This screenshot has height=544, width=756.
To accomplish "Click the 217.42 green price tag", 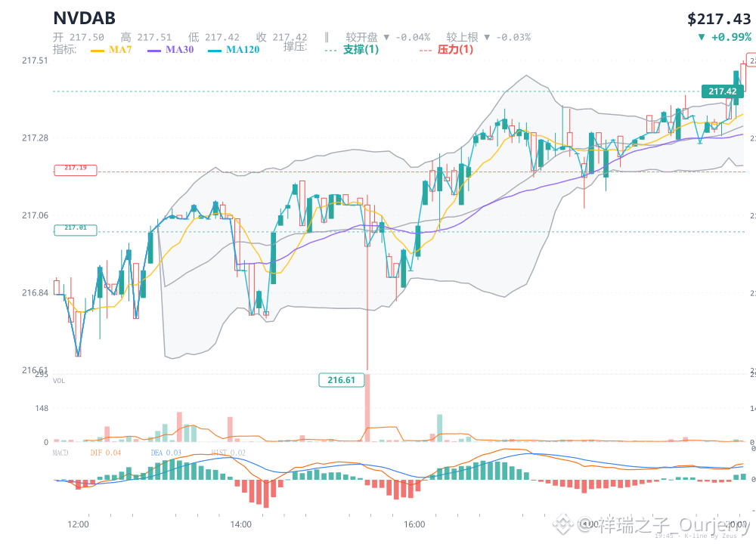I will [722, 91].
